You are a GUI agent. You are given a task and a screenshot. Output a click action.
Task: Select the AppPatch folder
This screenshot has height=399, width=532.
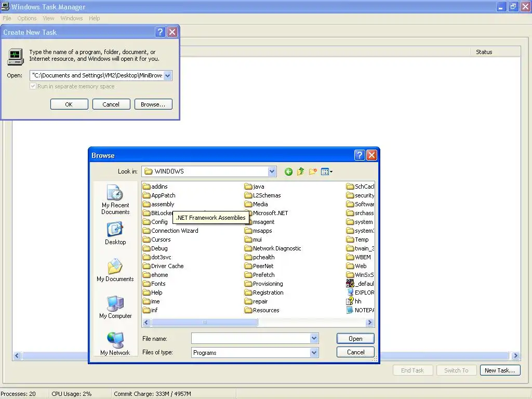click(x=159, y=195)
